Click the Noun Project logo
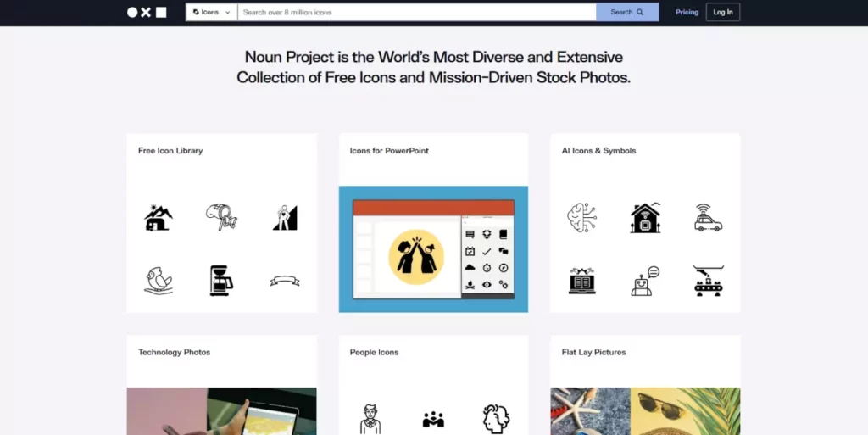 147,12
